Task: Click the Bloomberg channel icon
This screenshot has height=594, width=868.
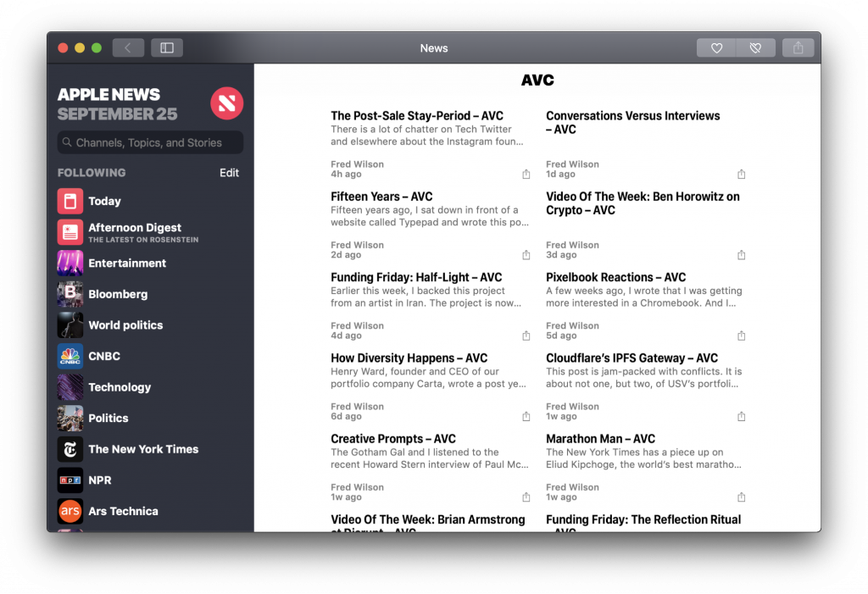Action: (70, 294)
